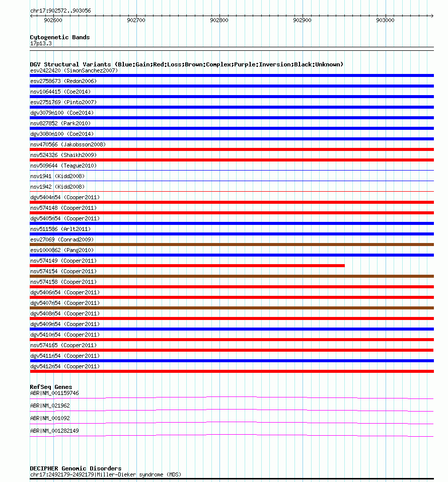
Task: Click the blue bar under dgv5409n54 (Cooper2011)
Action: [x=232, y=329]
